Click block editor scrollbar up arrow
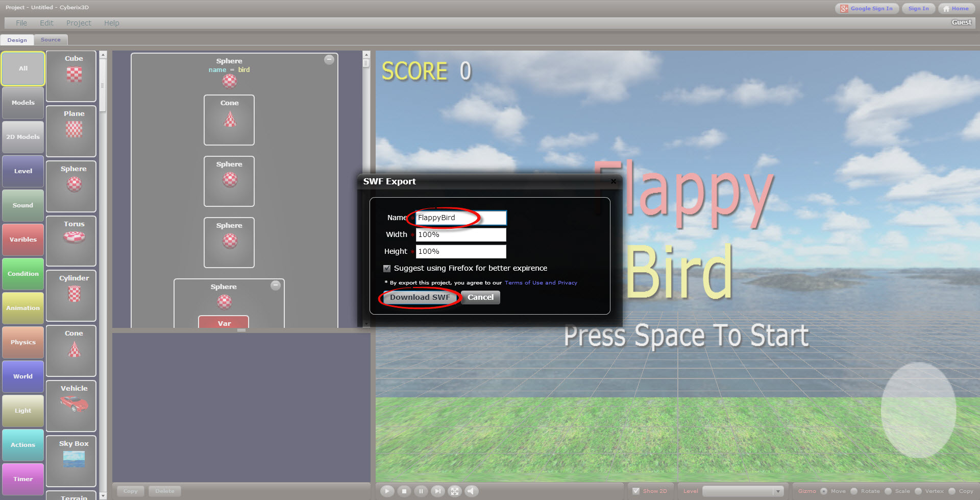This screenshot has height=500, width=980. click(x=366, y=54)
